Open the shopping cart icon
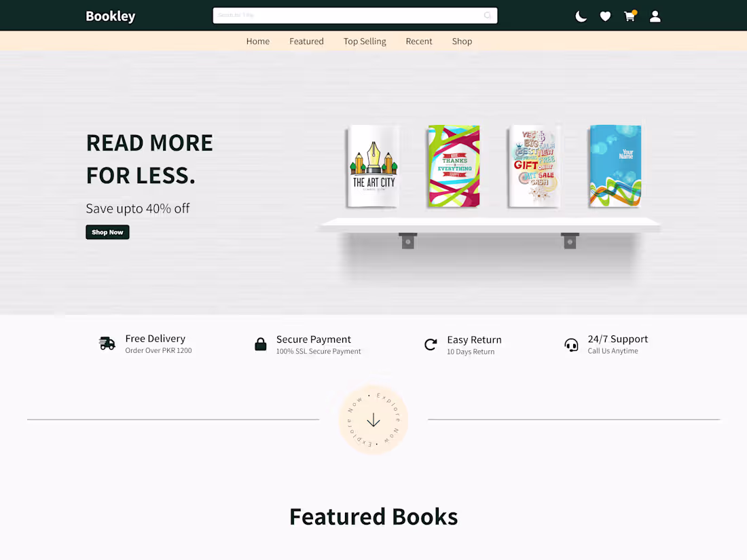 (x=630, y=16)
